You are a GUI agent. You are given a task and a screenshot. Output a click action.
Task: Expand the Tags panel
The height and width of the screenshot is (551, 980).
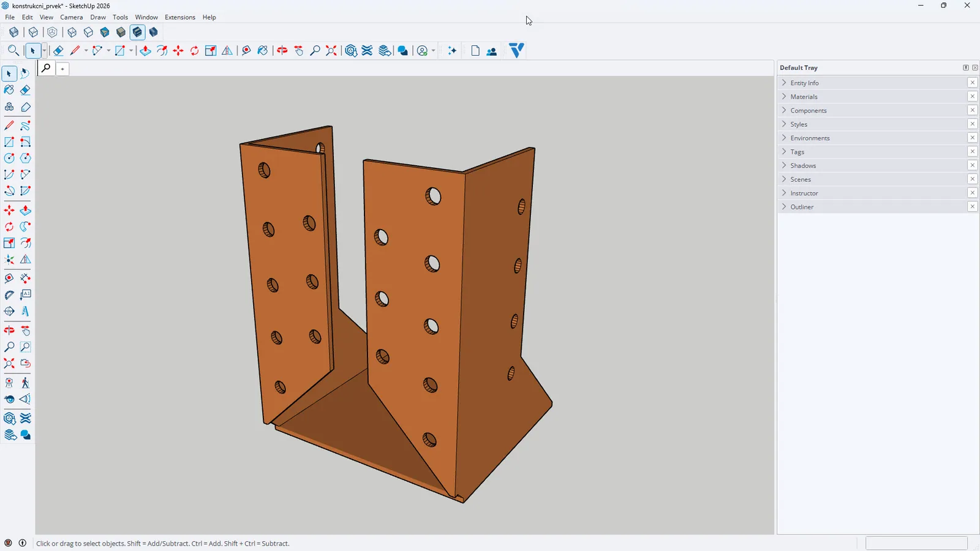pos(872,152)
